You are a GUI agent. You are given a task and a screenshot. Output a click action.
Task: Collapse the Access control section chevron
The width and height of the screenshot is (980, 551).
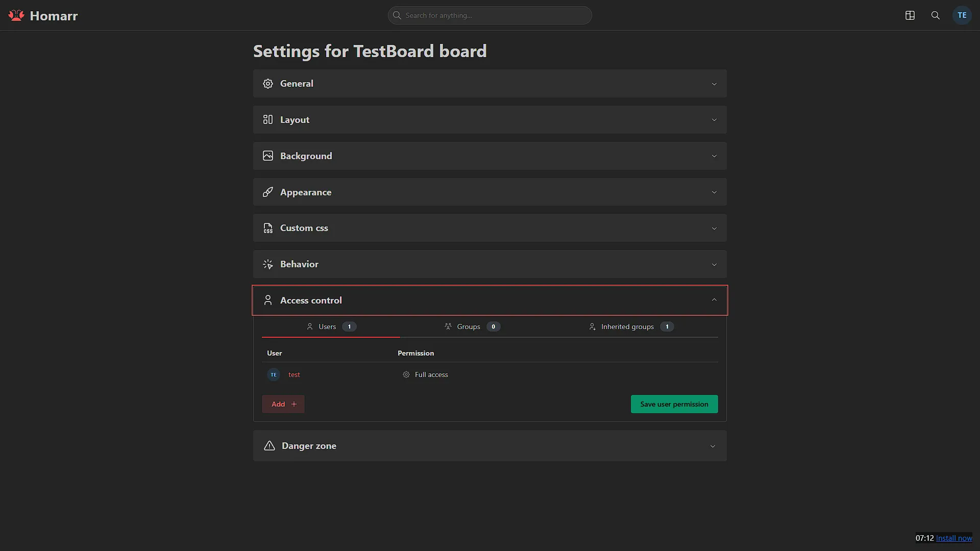click(714, 300)
